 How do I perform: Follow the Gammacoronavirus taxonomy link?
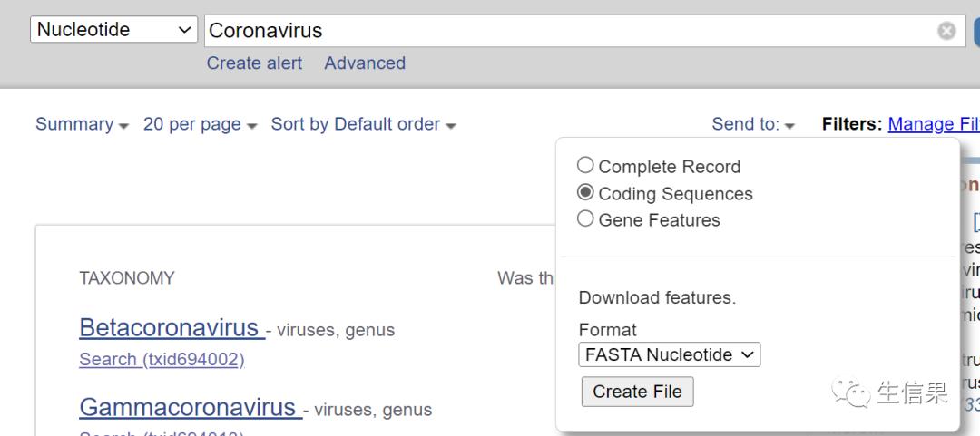(190, 408)
